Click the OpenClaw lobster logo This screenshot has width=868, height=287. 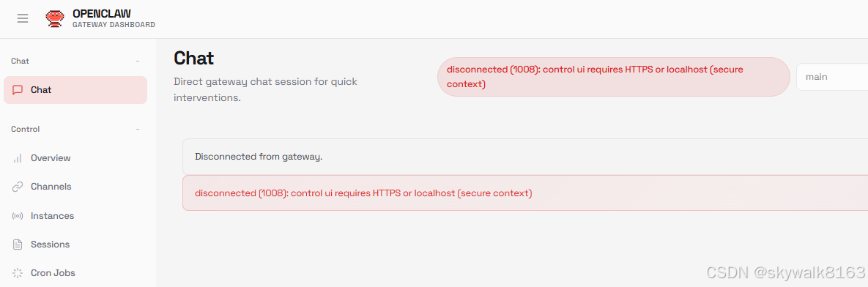[x=54, y=19]
